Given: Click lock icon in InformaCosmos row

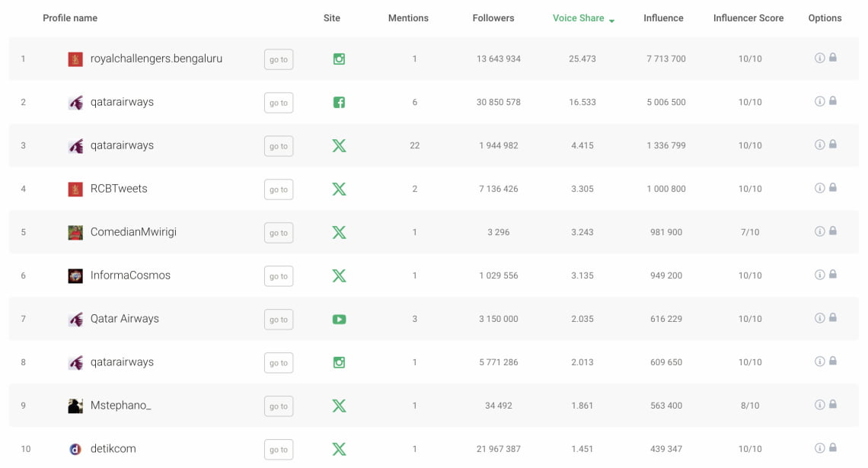Looking at the screenshot, I should [832, 275].
